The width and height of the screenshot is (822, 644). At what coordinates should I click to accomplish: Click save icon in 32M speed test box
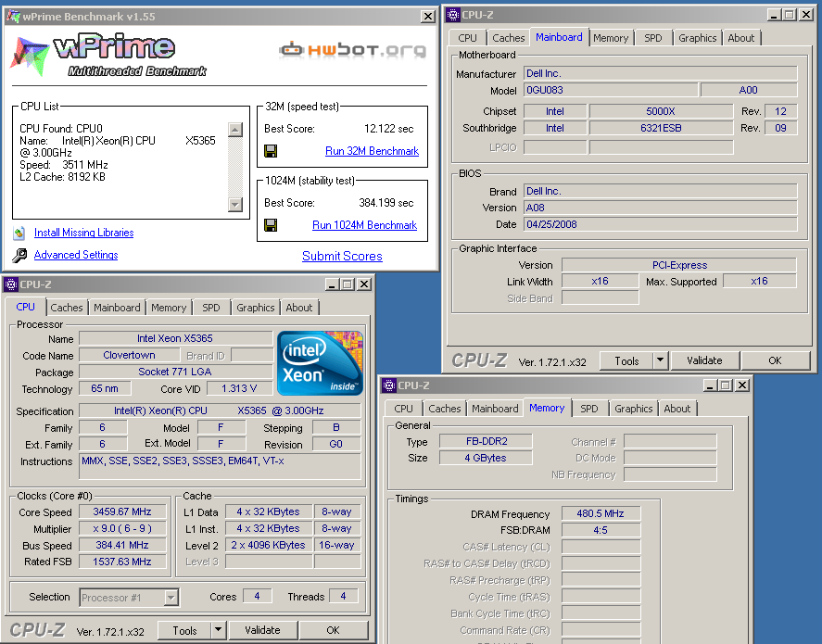(x=271, y=151)
